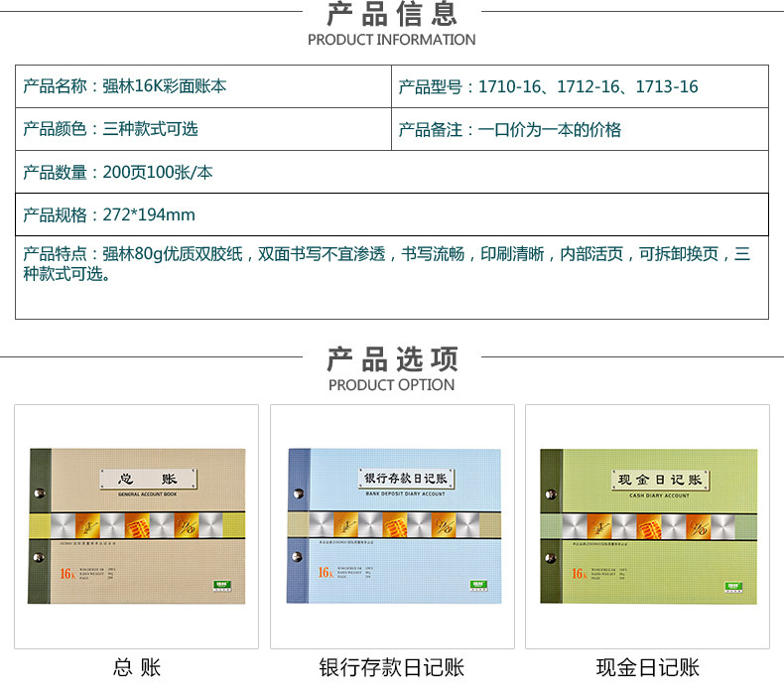This screenshot has height=700, width=784.
Task: Select the 总 账 option caption
Action: click(137, 667)
